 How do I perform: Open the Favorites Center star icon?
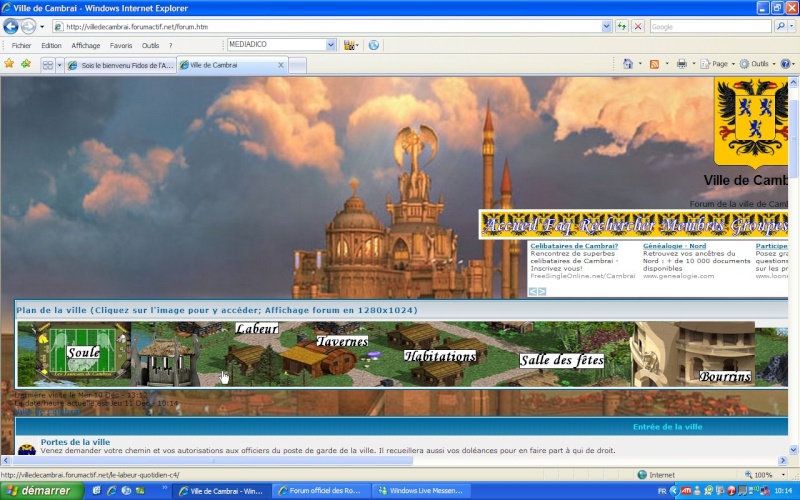9,64
